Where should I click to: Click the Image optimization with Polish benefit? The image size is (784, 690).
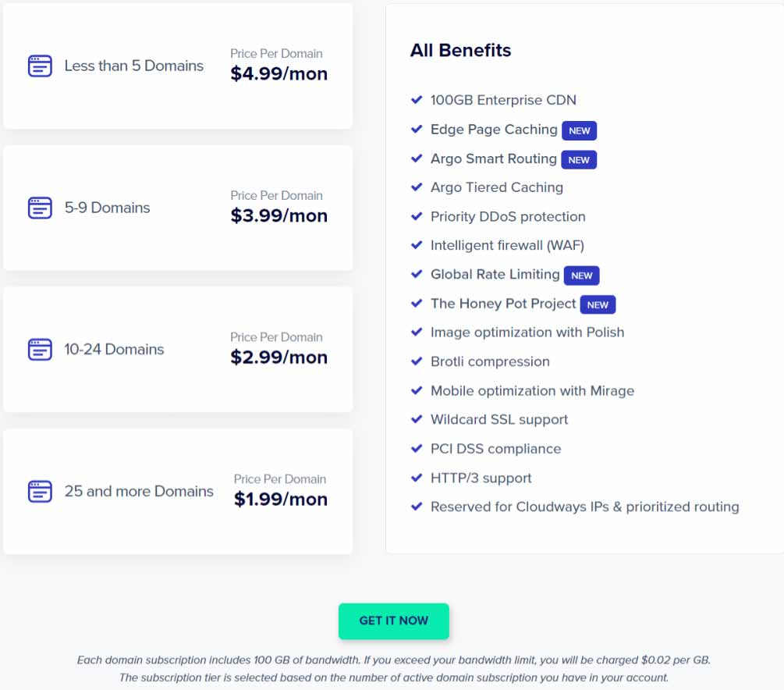tap(527, 332)
